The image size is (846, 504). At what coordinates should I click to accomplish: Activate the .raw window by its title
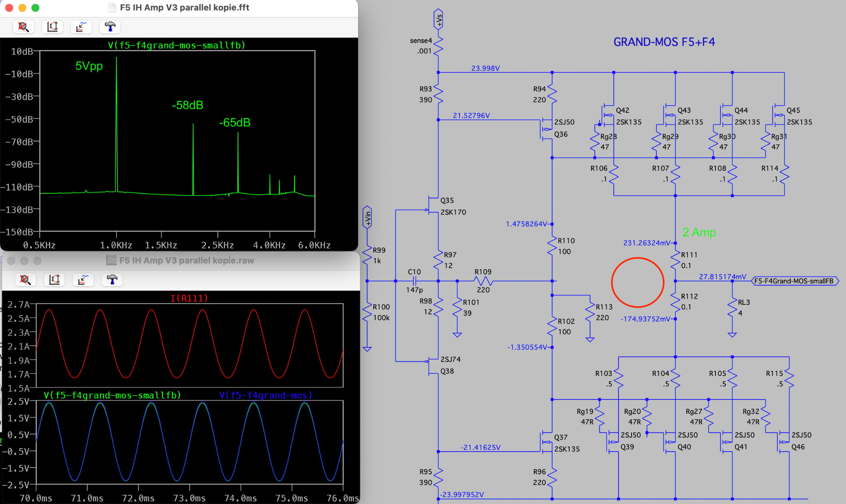coord(186,260)
